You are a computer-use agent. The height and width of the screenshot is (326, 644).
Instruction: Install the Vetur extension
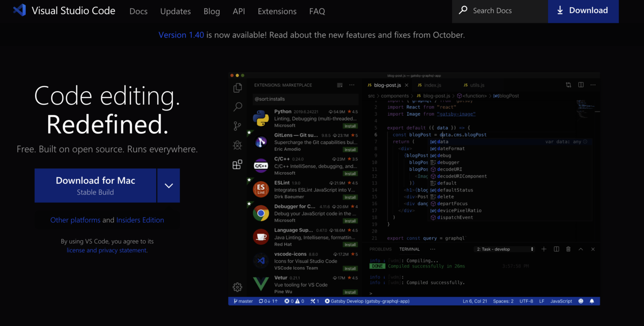click(350, 292)
